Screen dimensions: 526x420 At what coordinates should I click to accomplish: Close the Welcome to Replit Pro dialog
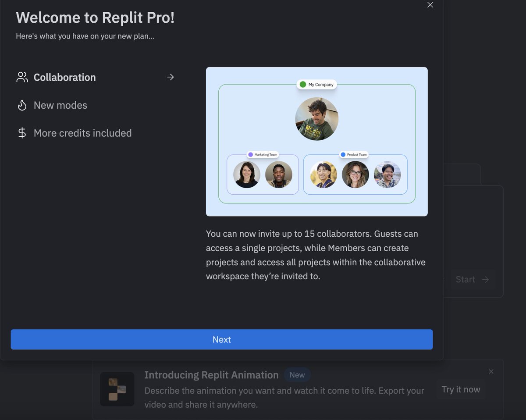pos(430,5)
